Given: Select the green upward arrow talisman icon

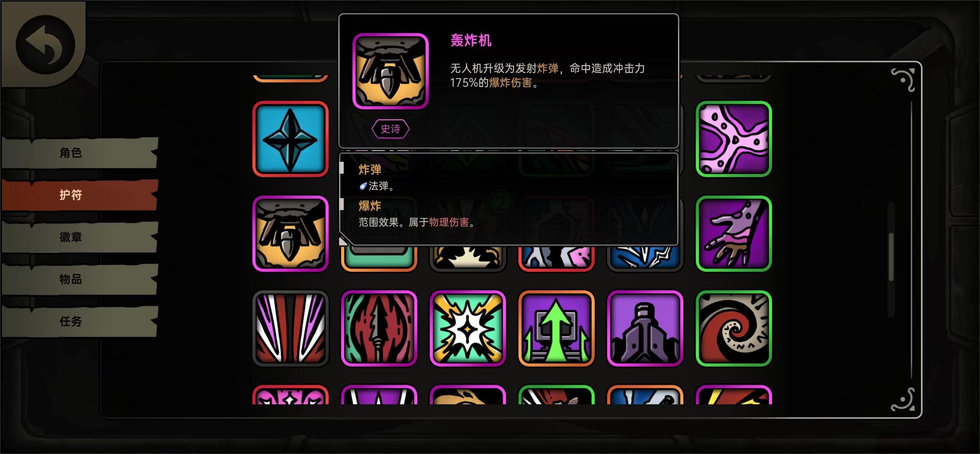Looking at the screenshot, I should click(x=556, y=328).
